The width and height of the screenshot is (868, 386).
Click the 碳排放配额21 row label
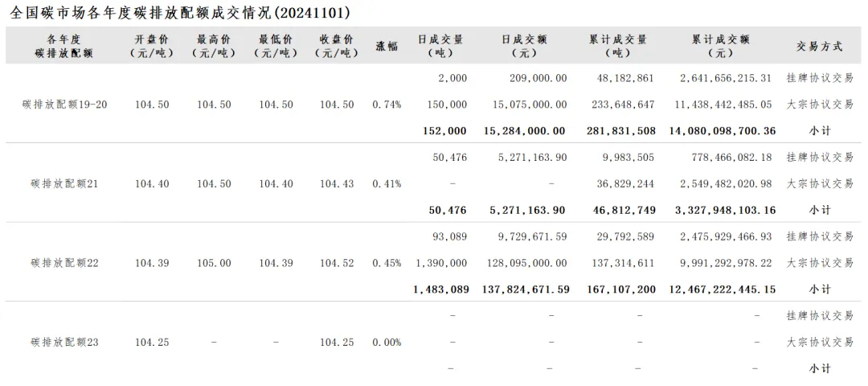(64, 184)
